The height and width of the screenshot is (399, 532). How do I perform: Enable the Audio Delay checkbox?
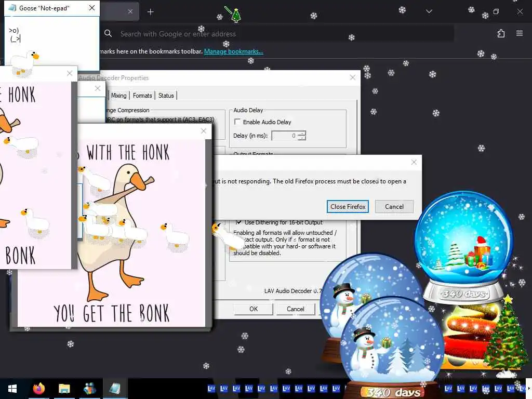tap(237, 122)
